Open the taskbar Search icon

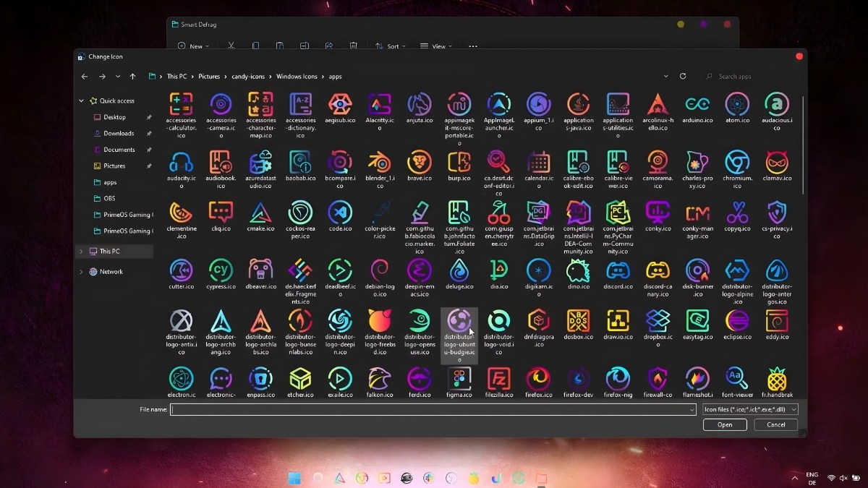(317, 479)
